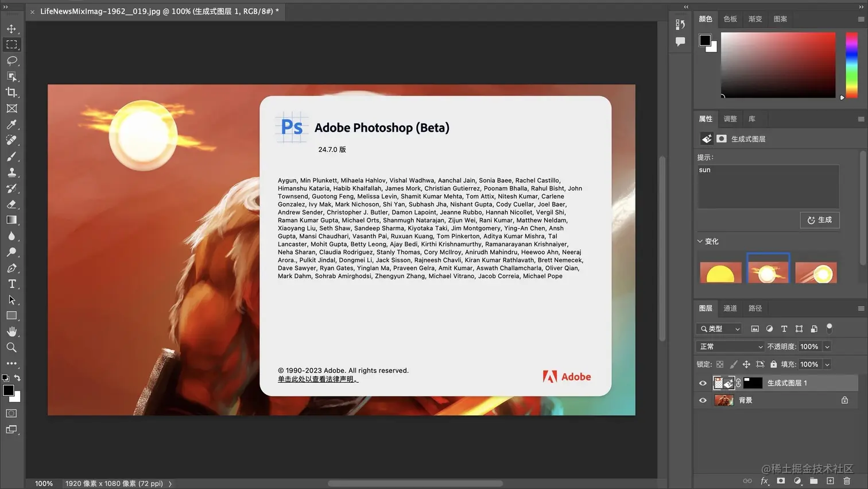The height and width of the screenshot is (489, 868).
Task: Open the legal notices link in About dialog
Action: (x=317, y=379)
